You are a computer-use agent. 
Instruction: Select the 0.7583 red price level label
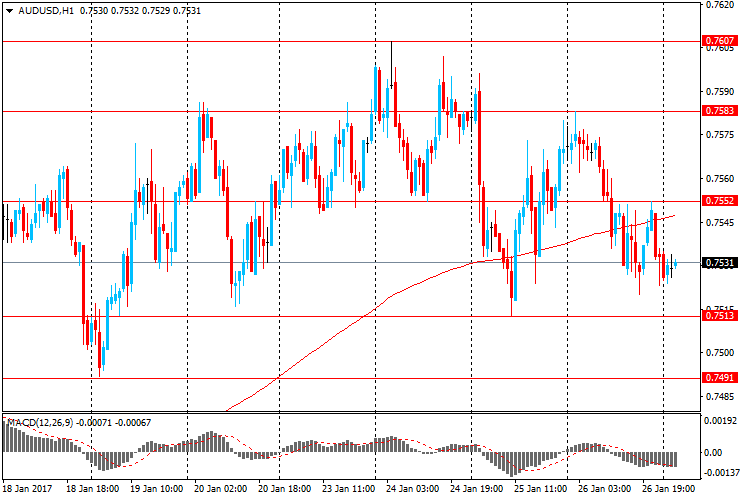(720, 110)
